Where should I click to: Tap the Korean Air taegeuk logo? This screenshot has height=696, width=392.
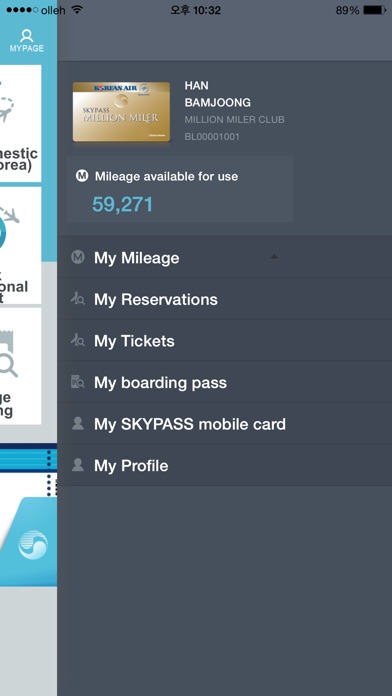tap(33, 545)
